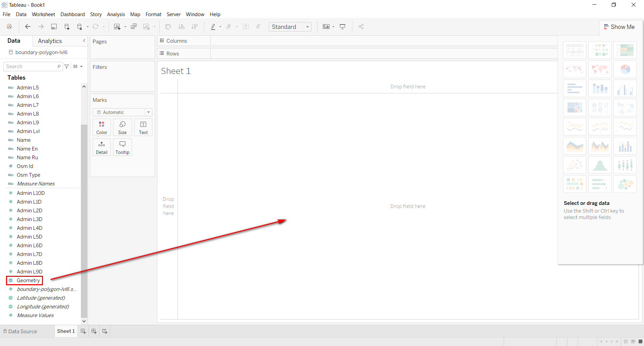Viewport: 644px width, 346px height.
Task: Open the Analysis menu
Action: pos(116,14)
